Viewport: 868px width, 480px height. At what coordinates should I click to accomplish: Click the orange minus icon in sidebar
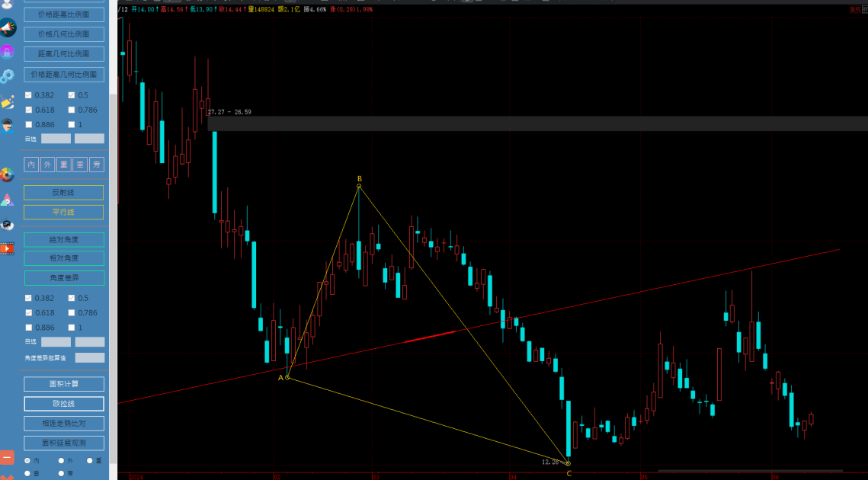[x=8, y=457]
